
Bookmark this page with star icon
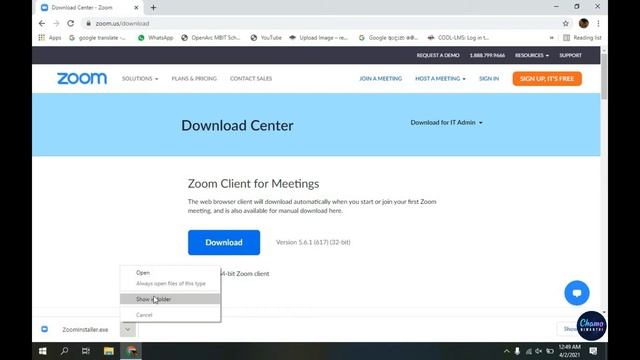(566, 24)
